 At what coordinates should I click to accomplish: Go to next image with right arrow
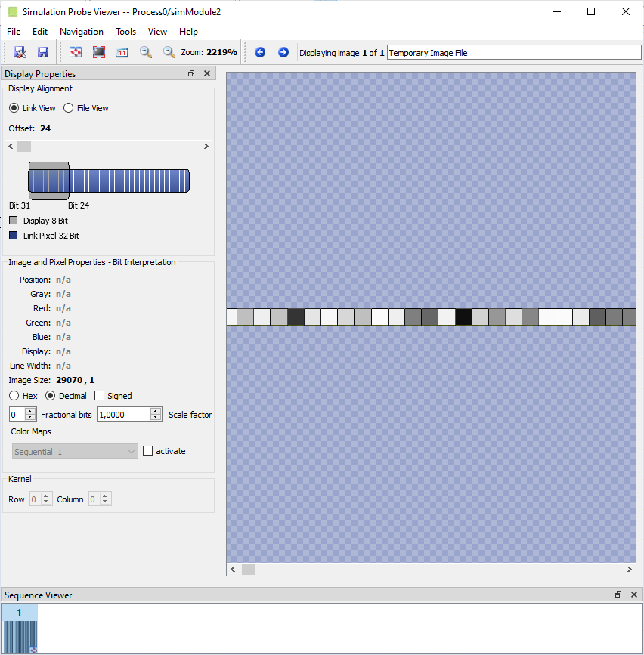pos(283,52)
